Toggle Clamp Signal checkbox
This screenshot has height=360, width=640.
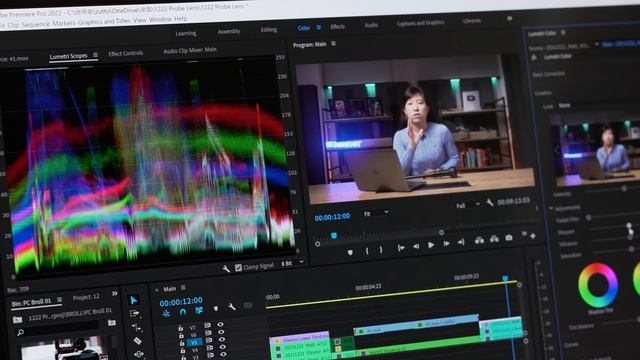point(238,268)
